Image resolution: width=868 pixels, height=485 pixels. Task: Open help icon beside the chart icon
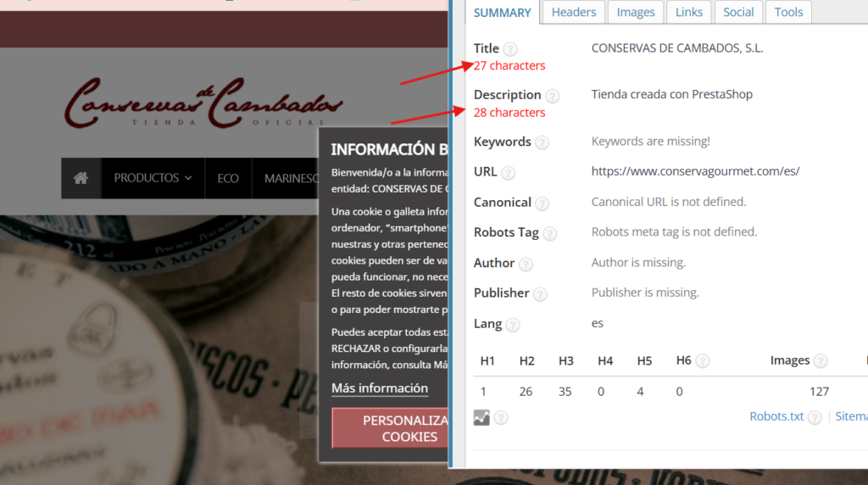[x=501, y=417]
